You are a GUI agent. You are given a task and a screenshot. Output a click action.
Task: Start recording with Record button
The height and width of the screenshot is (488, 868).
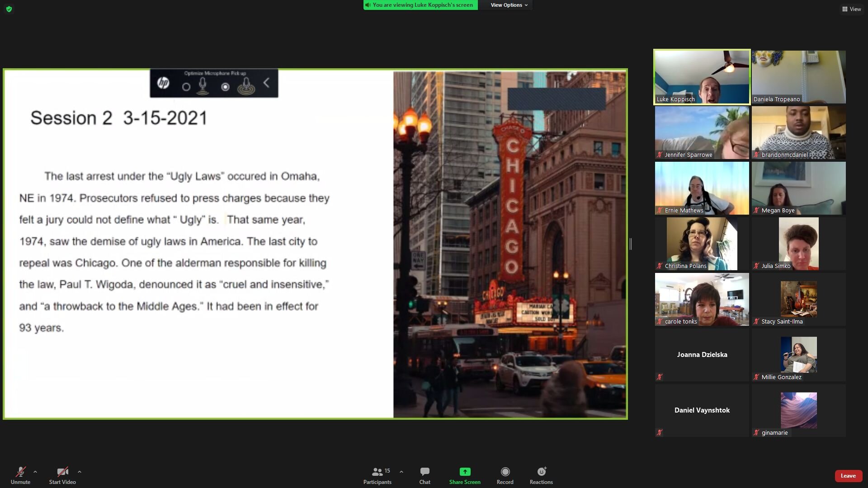(x=505, y=476)
